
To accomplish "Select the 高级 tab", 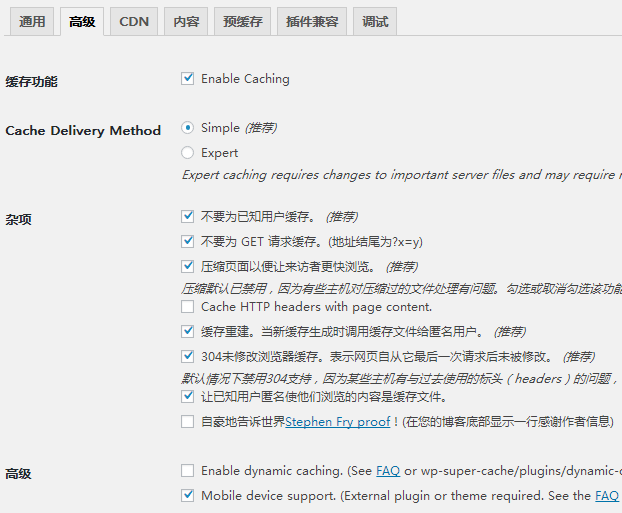I will [82, 21].
